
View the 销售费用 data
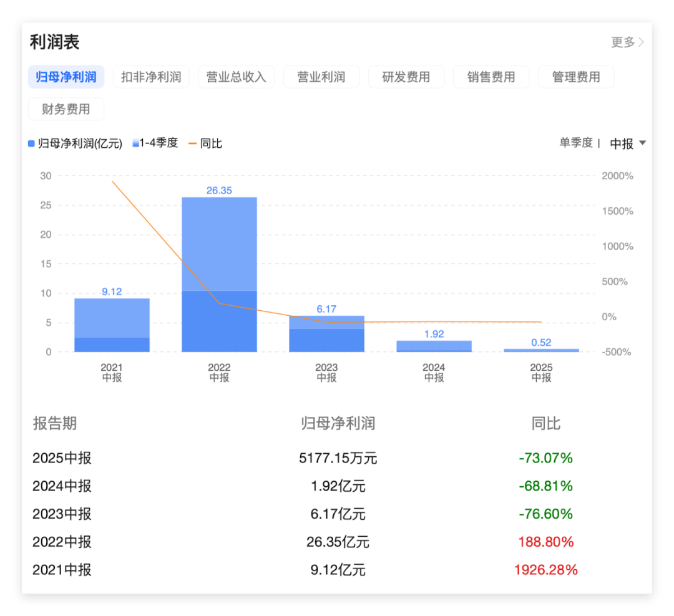491,77
